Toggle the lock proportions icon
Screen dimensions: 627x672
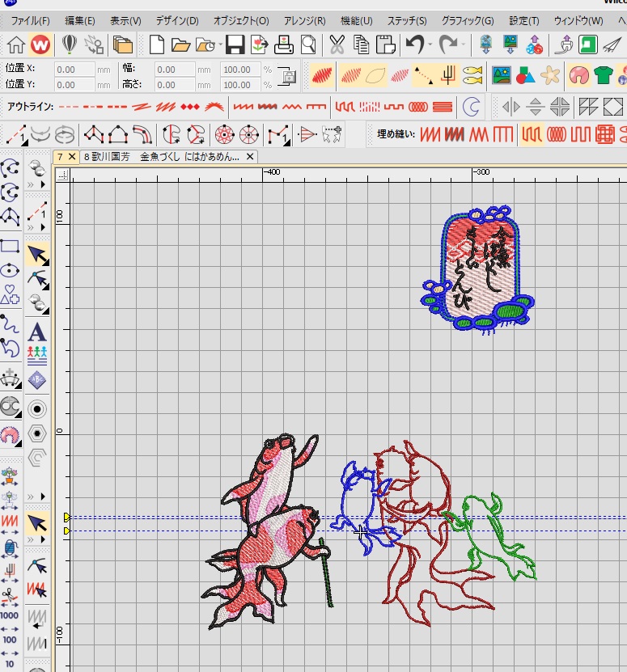pos(287,77)
